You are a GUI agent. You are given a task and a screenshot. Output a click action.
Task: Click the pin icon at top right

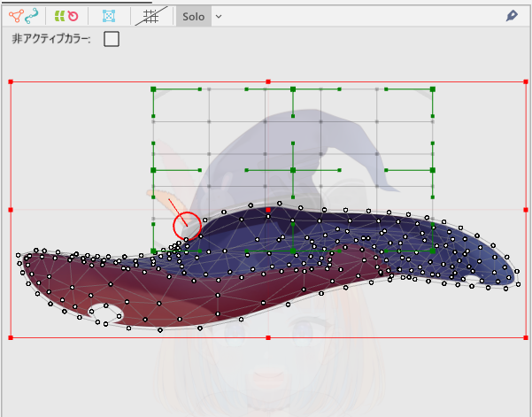pos(512,16)
